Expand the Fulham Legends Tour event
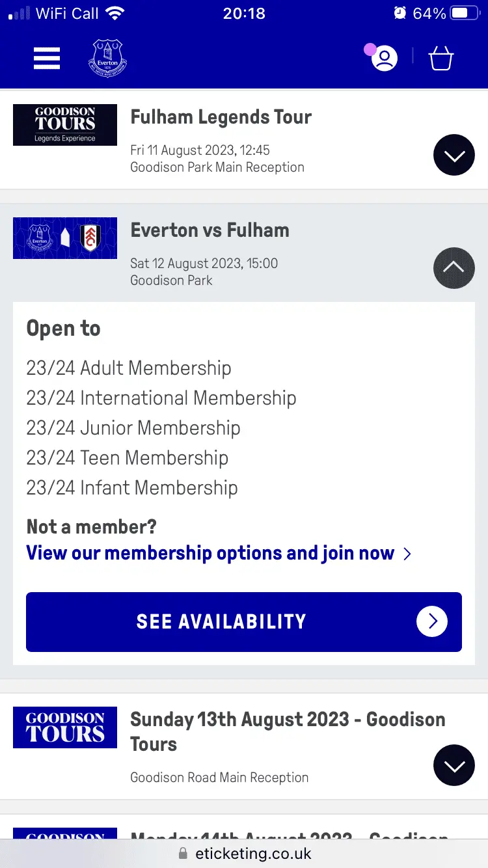 (x=454, y=155)
